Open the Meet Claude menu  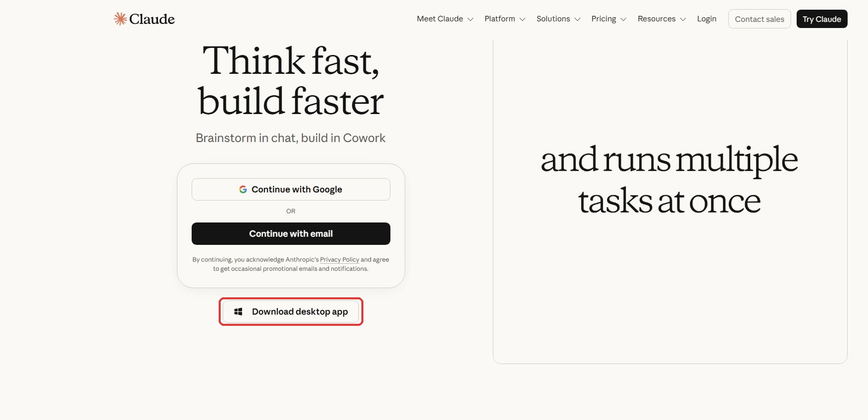point(445,19)
